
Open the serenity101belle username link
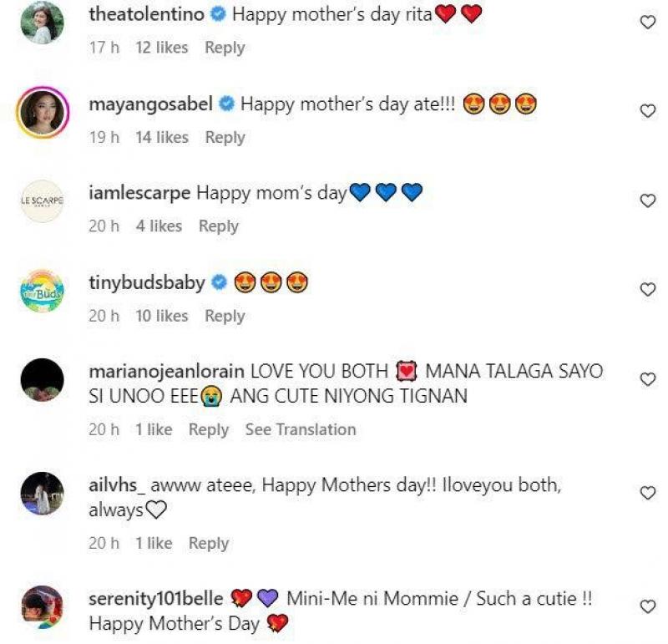(155, 599)
